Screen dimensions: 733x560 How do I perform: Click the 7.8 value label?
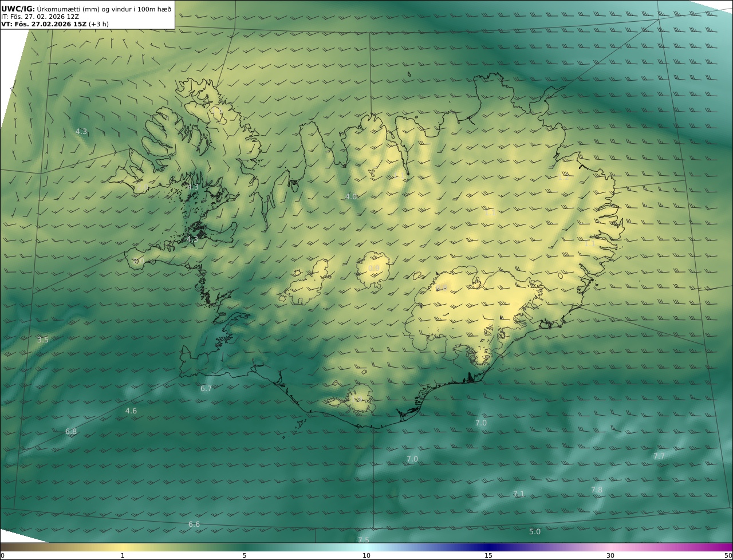click(597, 490)
